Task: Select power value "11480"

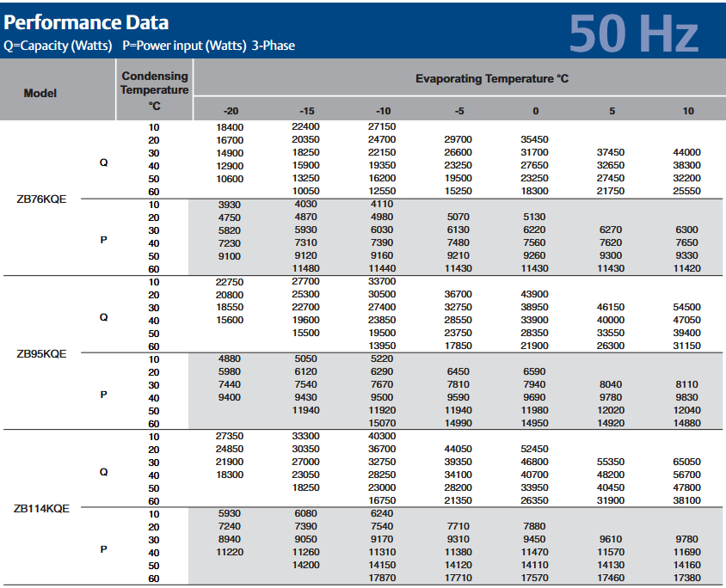Action: [305, 268]
